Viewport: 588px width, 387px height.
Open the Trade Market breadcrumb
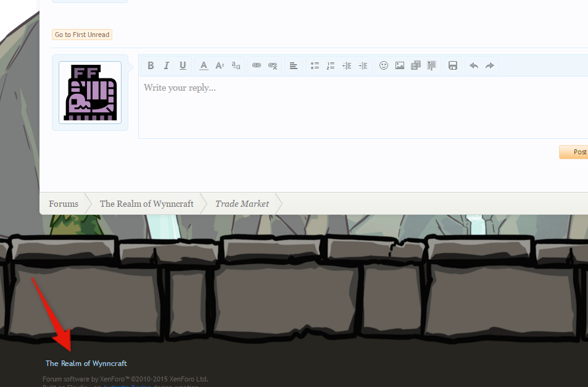(x=242, y=204)
